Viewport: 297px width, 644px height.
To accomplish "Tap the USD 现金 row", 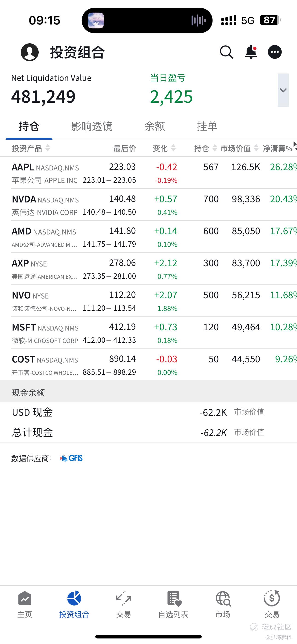I will click(x=148, y=412).
